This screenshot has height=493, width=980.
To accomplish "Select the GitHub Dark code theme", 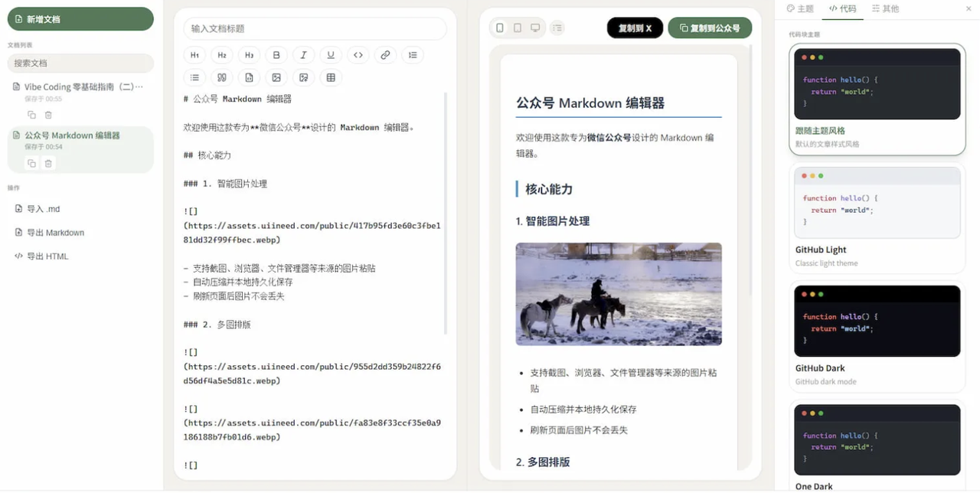I will click(877, 337).
